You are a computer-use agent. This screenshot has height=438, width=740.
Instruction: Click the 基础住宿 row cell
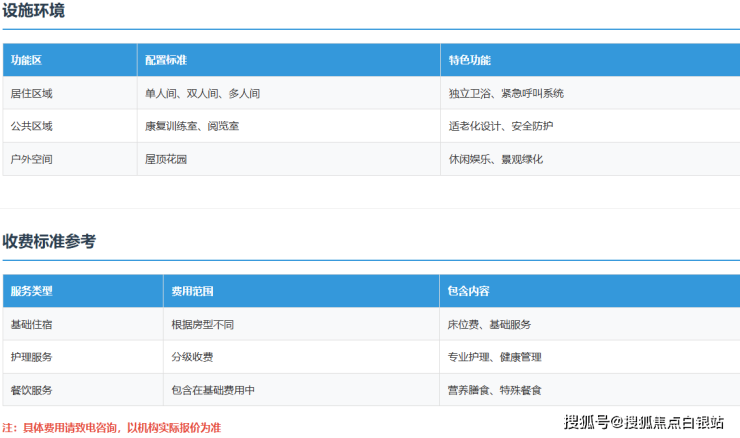(31, 324)
